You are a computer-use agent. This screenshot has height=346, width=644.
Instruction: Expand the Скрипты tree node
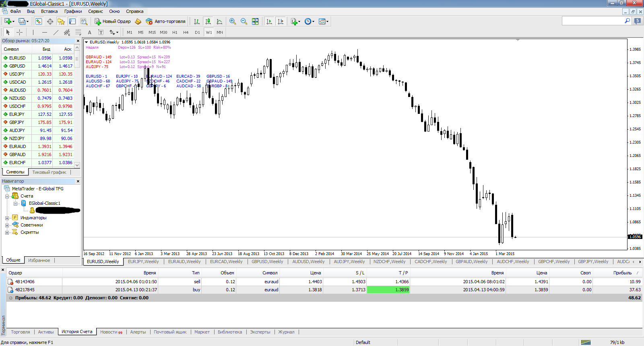pos(7,233)
